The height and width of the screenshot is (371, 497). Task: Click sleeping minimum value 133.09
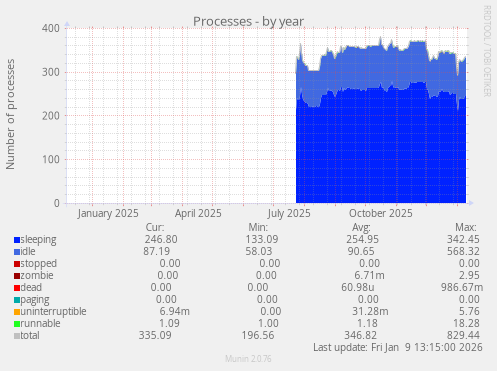click(x=262, y=239)
